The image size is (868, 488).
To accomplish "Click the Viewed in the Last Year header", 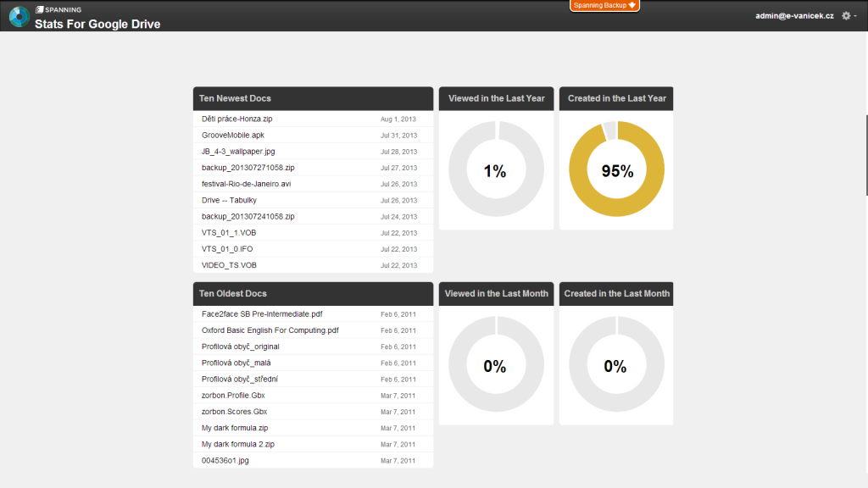I will (x=496, y=98).
